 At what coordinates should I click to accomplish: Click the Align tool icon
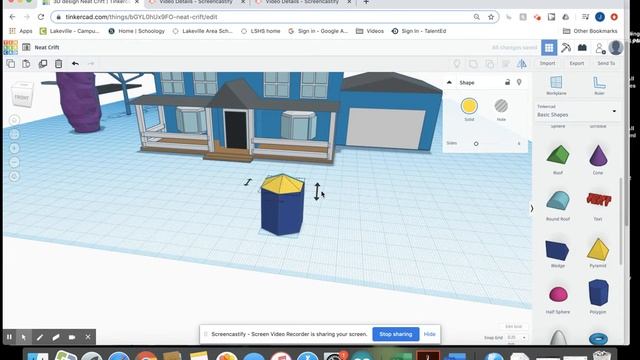tap(506, 64)
